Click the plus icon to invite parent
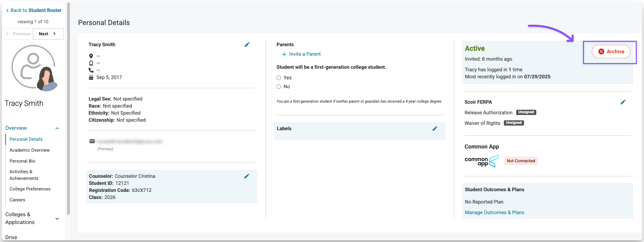 (284, 54)
